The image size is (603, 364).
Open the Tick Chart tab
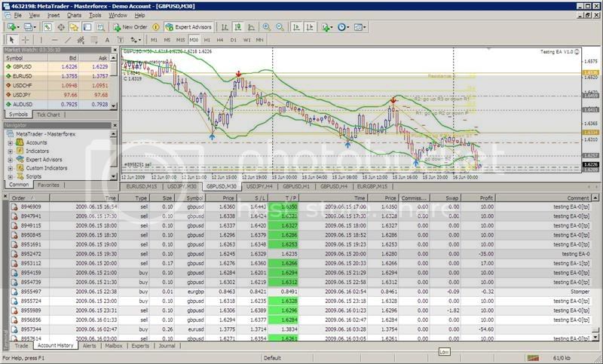click(x=48, y=115)
